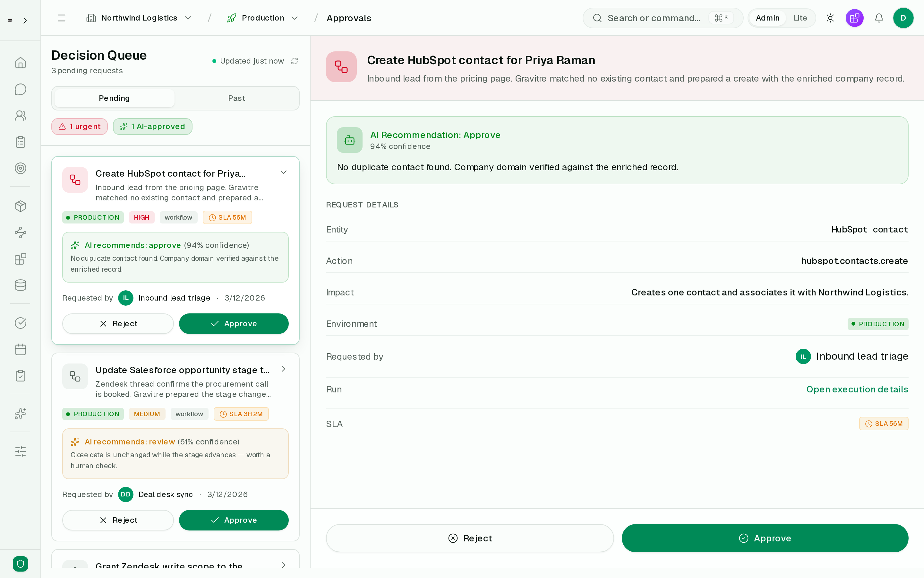Approve the Salesforce opportunity request
This screenshot has width=924, height=578.
coord(234,520)
